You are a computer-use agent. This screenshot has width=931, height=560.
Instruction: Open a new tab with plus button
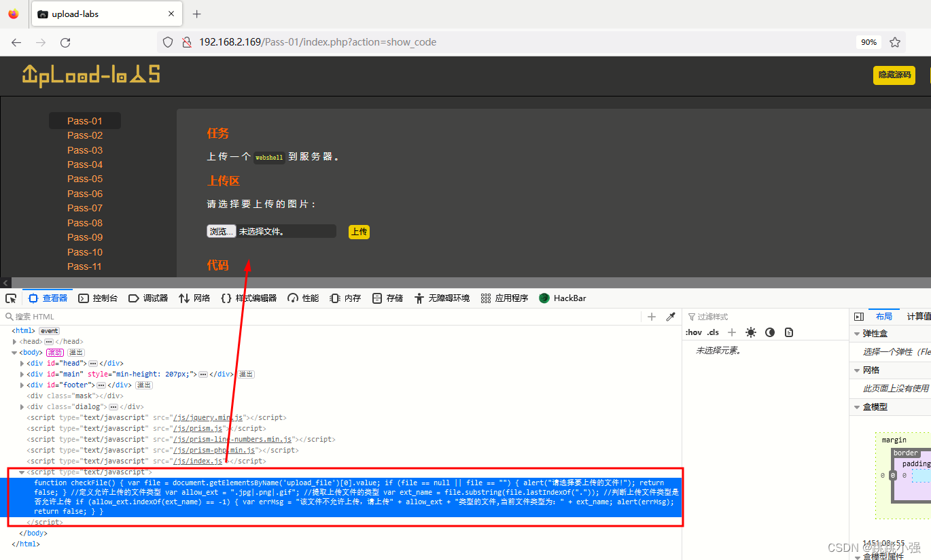tap(197, 14)
